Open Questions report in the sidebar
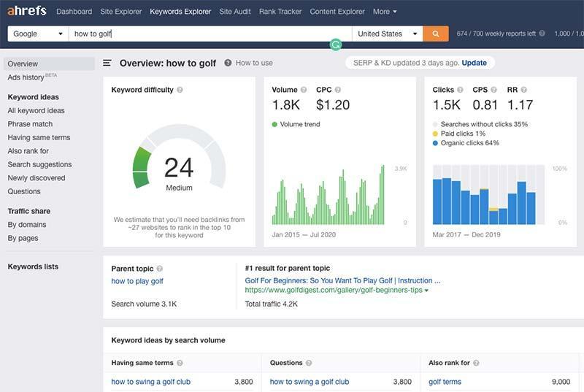This screenshot has width=584, height=392. point(24,191)
